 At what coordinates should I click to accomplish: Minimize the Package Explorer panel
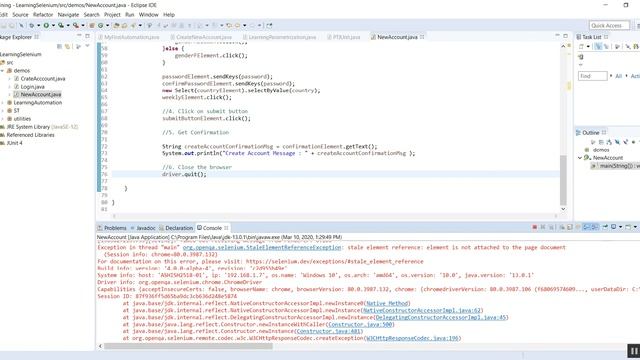click(x=79, y=36)
